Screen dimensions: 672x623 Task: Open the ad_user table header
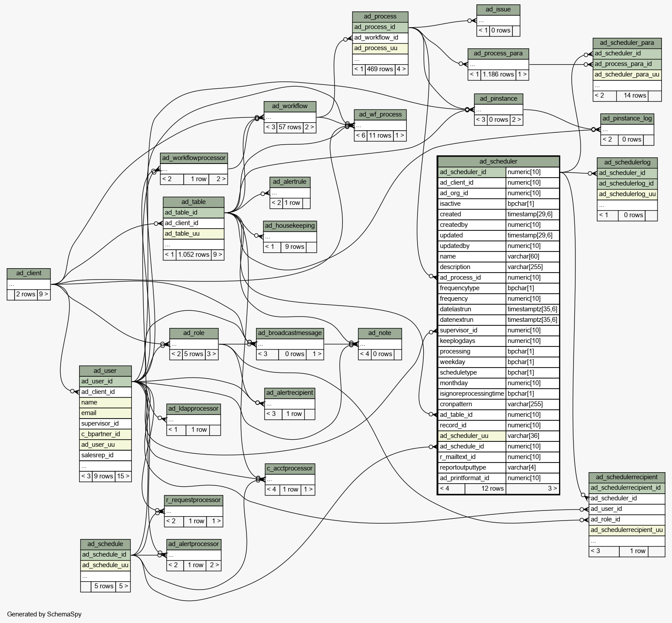coord(105,371)
